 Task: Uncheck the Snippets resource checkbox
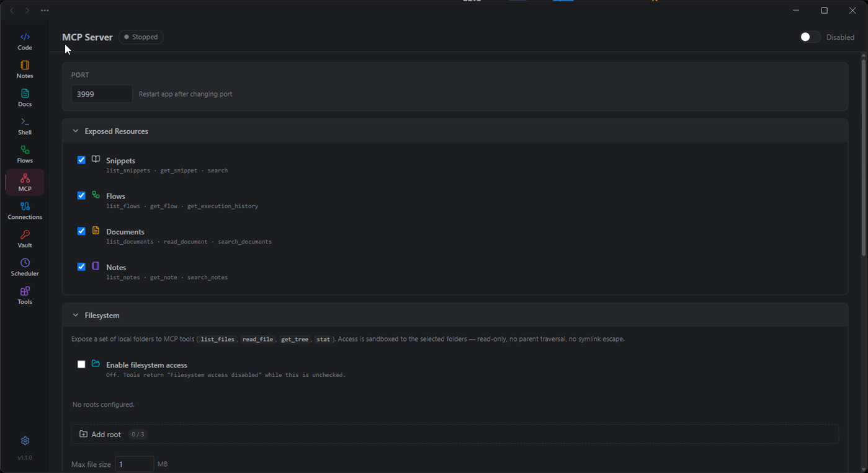click(x=81, y=160)
